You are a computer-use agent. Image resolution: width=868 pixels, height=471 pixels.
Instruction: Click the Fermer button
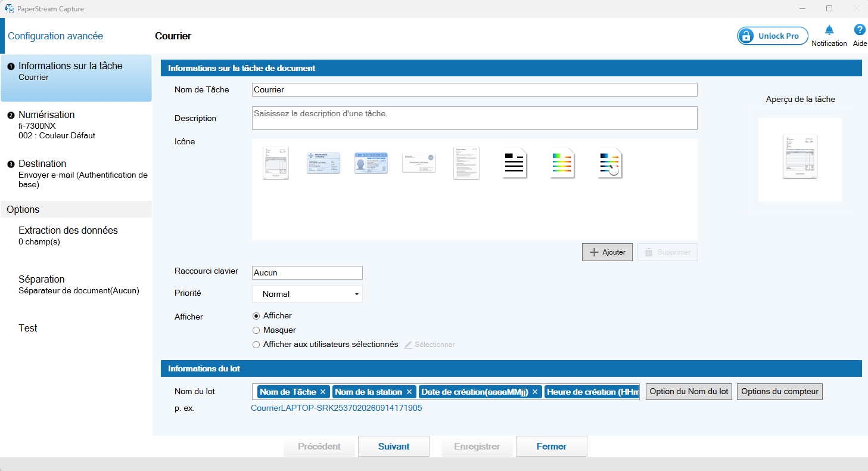[552, 447]
